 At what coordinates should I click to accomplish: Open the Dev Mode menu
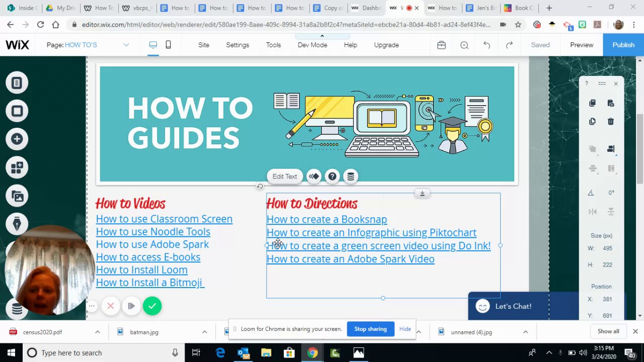pyautogui.click(x=312, y=45)
